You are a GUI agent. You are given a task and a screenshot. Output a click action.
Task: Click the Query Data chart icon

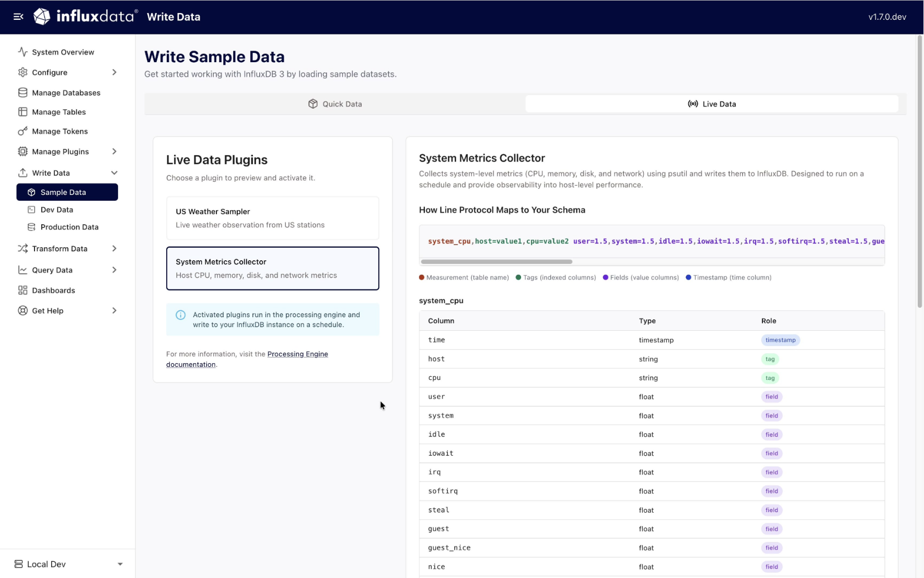[x=22, y=270]
